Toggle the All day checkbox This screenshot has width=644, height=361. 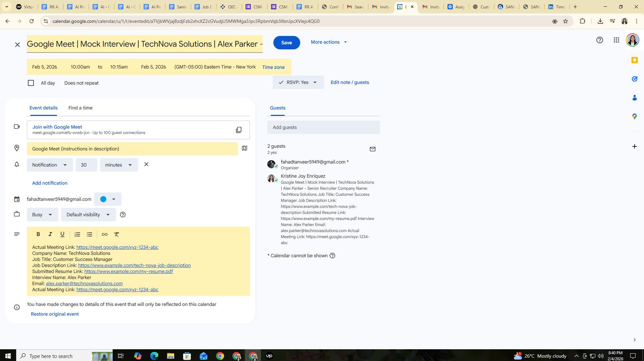[31, 83]
